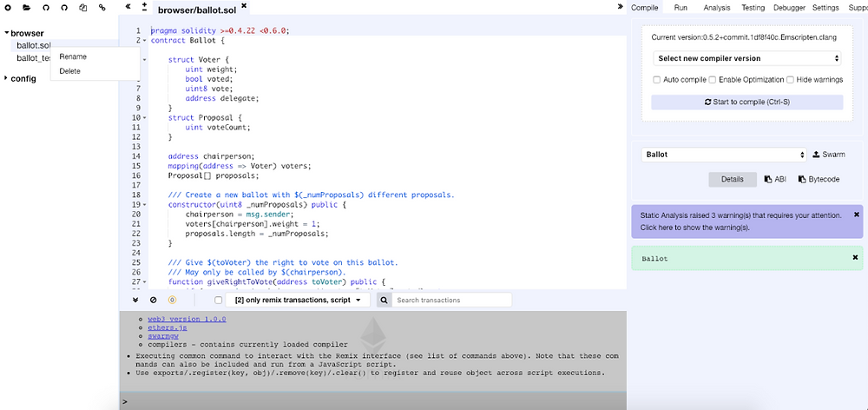Open the web3 version 1.0.0 link
The image size is (868, 410).
[x=187, y=319]
